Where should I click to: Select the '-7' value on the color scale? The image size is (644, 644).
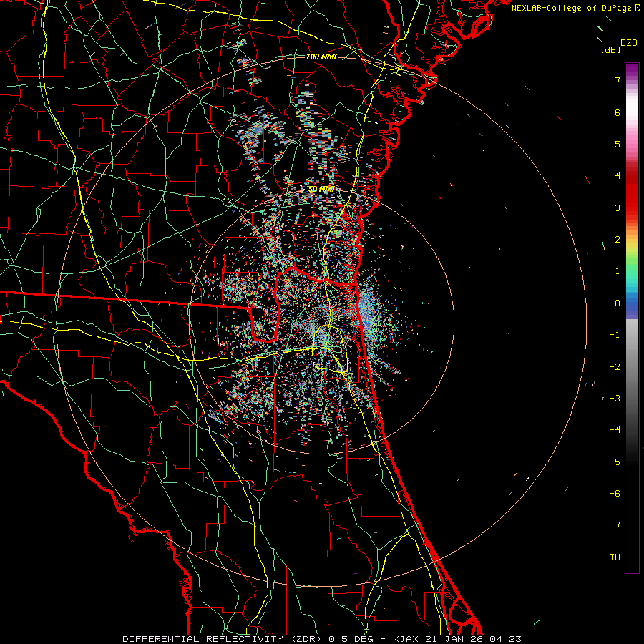[x=615, y=525]
